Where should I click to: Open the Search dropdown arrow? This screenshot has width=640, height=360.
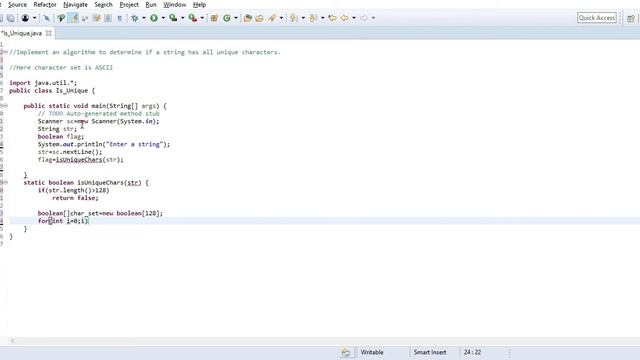pos(281,18)
